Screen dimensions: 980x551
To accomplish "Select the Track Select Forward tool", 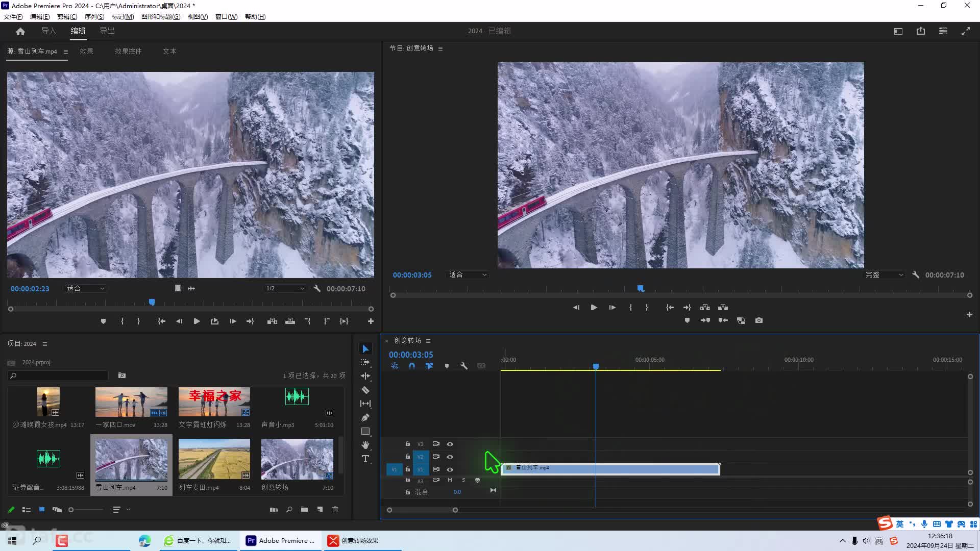I will 365,362.
